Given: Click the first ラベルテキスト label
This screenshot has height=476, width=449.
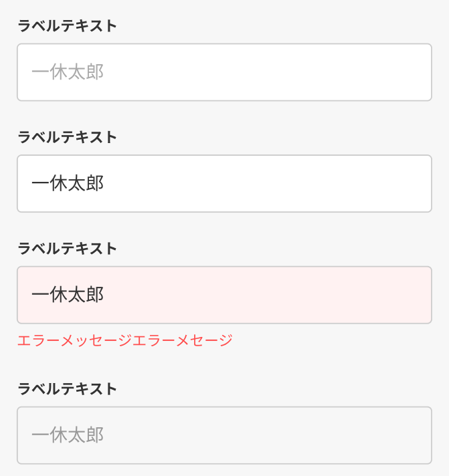Looking at the screenshot, I should tap(68, 25).
